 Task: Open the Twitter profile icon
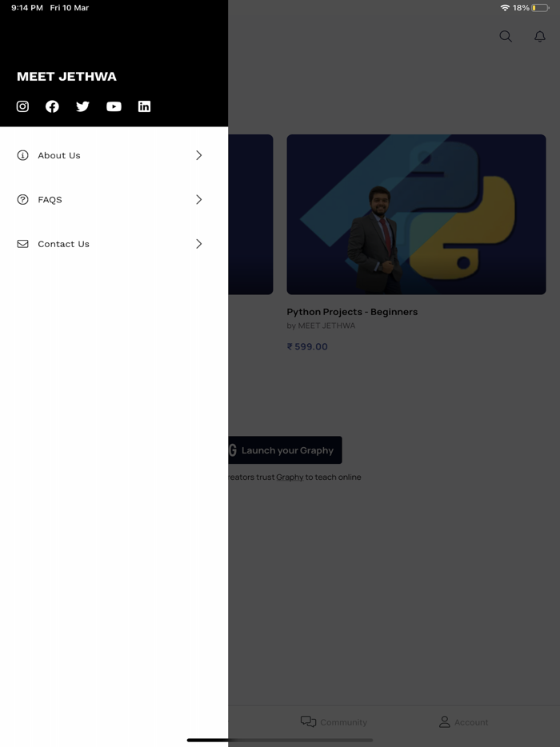[82, 106]
